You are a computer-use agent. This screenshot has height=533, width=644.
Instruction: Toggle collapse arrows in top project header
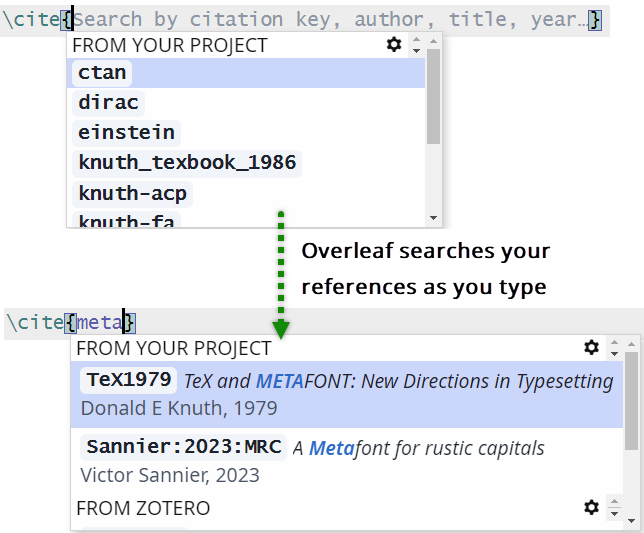pyautogui.click(x=416, y=45)
